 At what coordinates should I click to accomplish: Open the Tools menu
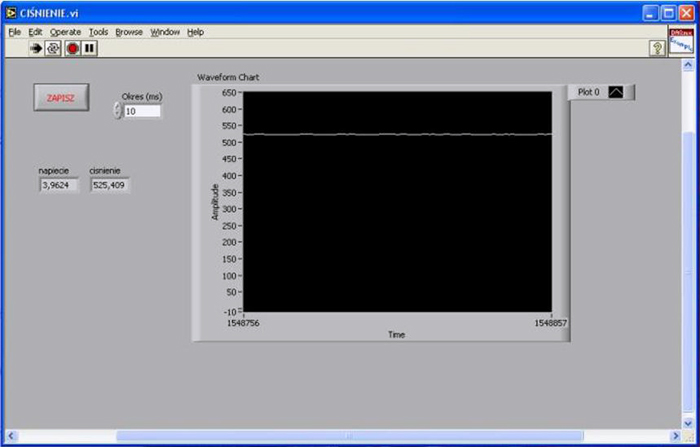point(98,32)
